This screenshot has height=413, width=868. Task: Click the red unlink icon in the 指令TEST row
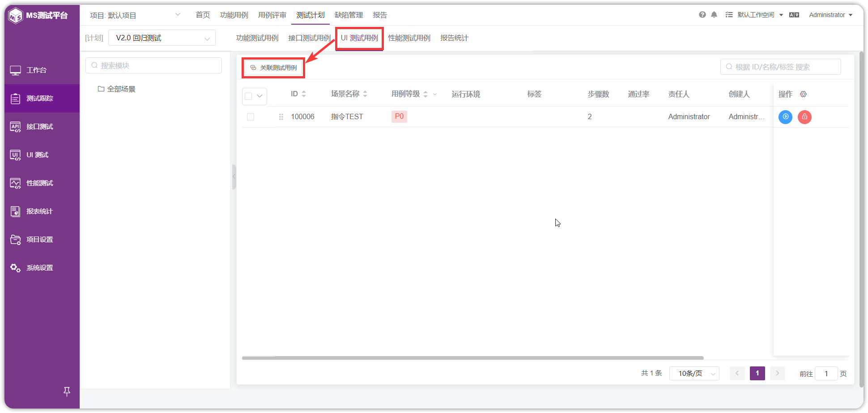click(x=804, y=117)
